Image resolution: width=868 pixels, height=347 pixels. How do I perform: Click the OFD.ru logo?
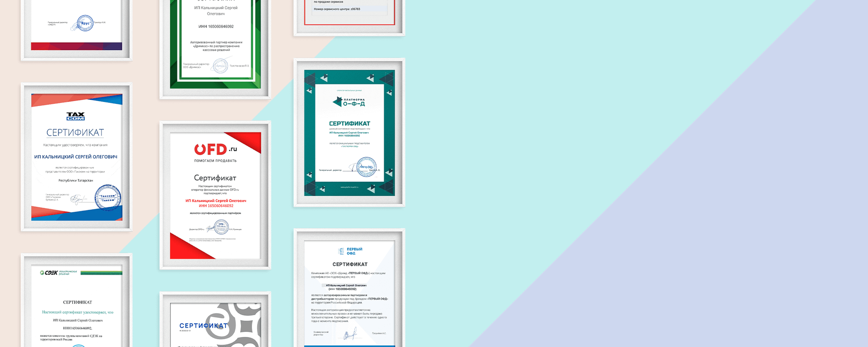click(216, 149)
